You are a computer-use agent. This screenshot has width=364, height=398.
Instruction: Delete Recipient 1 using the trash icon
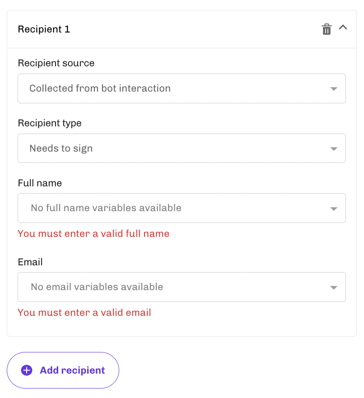click(x=326, y=29)
